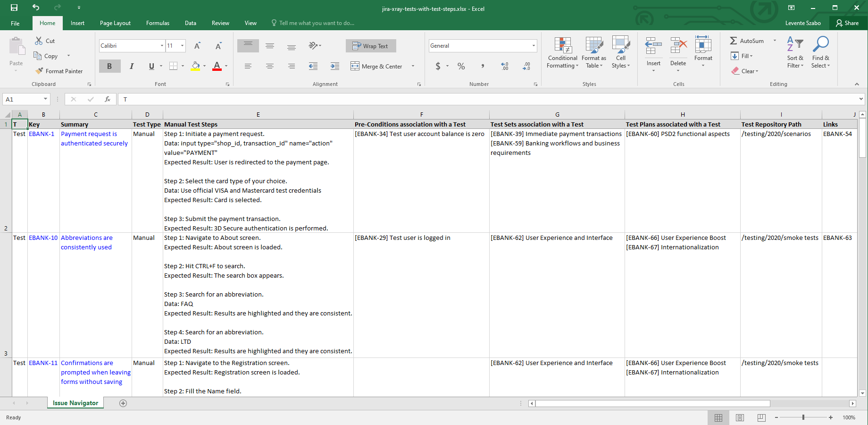Screen dimensions: 868x425
Task: Open the font name Calibri dropdown
Action: point(162,46)
